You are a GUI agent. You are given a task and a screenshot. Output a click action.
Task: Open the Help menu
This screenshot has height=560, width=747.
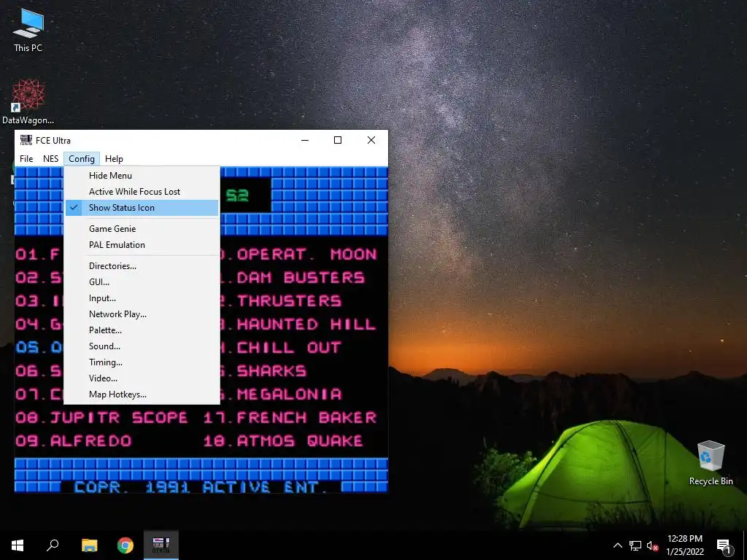(114, 158)
